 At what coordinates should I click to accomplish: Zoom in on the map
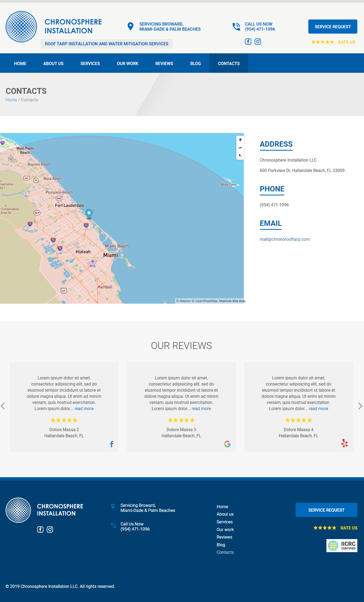click(240, 140)
